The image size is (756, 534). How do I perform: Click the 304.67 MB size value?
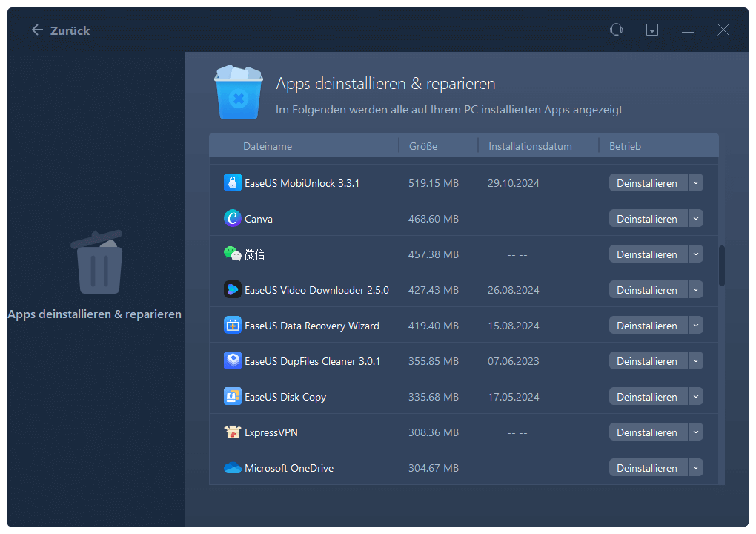[x=434, y=469]
